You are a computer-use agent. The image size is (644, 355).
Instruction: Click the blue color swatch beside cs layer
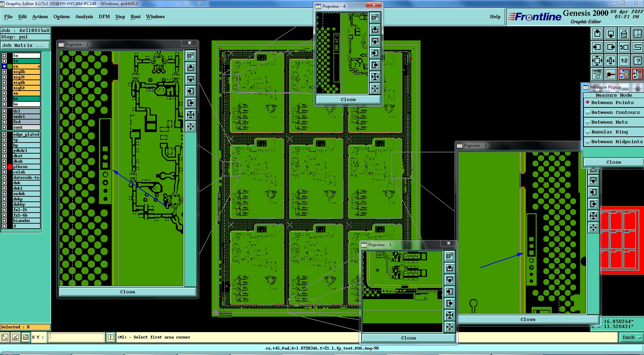[x=4, y=66]
